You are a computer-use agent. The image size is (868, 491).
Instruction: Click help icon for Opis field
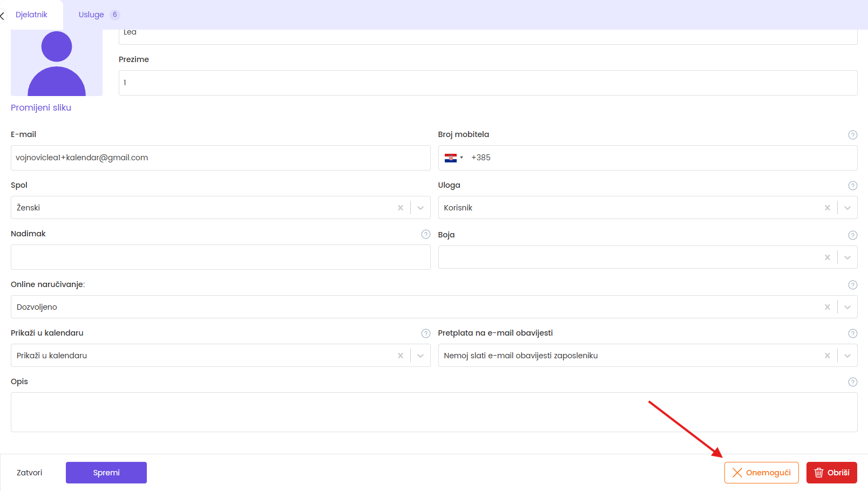(x=852, y=382)
